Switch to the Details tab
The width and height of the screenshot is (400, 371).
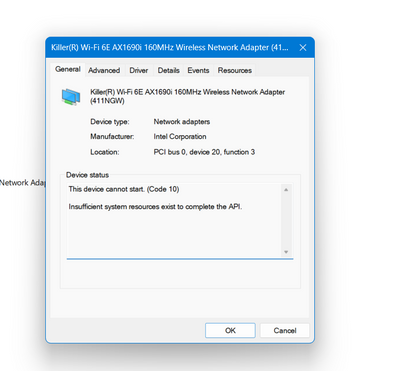point(168,70)
